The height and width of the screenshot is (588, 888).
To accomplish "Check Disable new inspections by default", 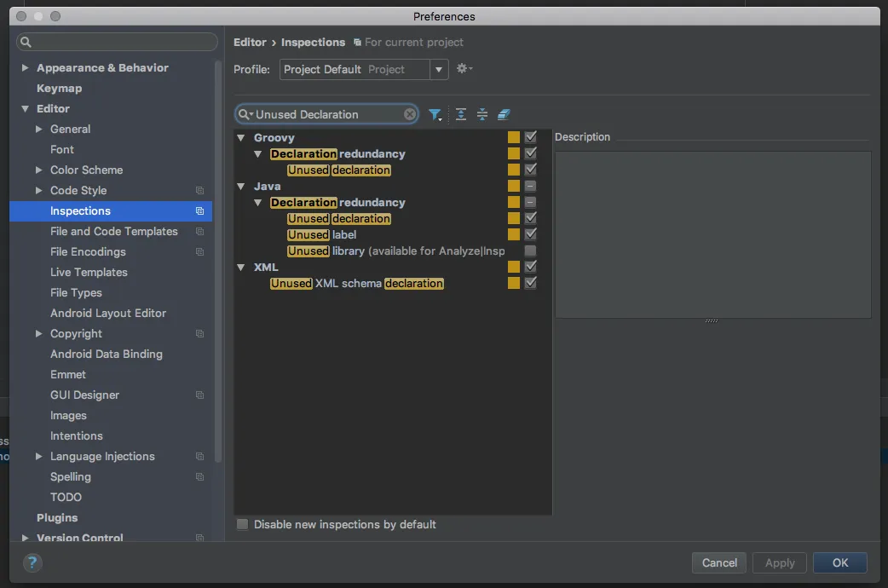I will (243, 524).
